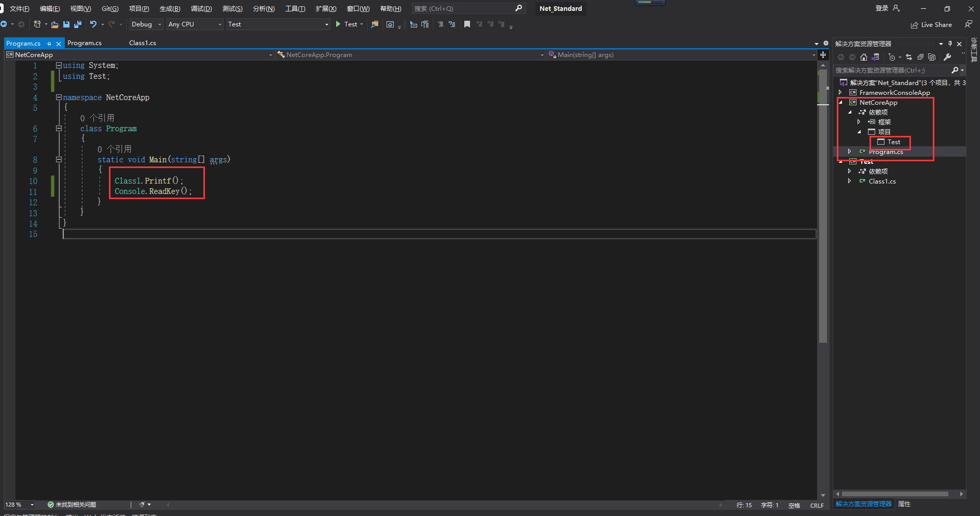The height and width of the screenshot is (516, 980).
Task: Click the Save All toolbar icon
Action: point(78,24)
